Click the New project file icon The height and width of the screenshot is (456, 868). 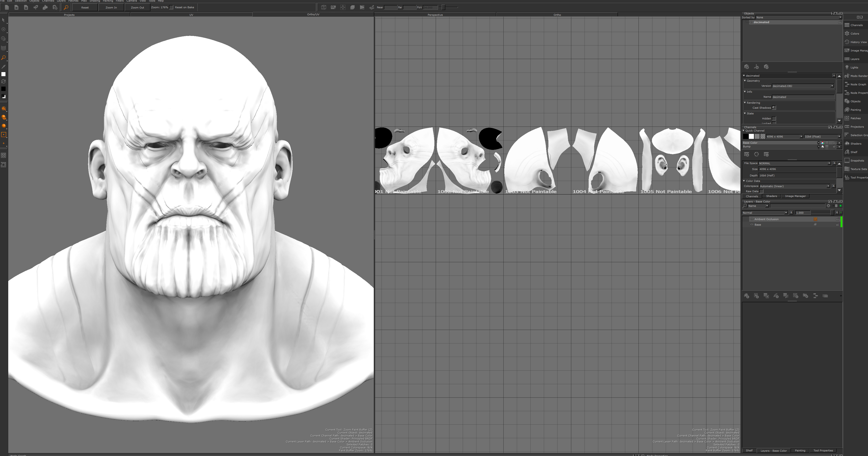pos(7,7)
